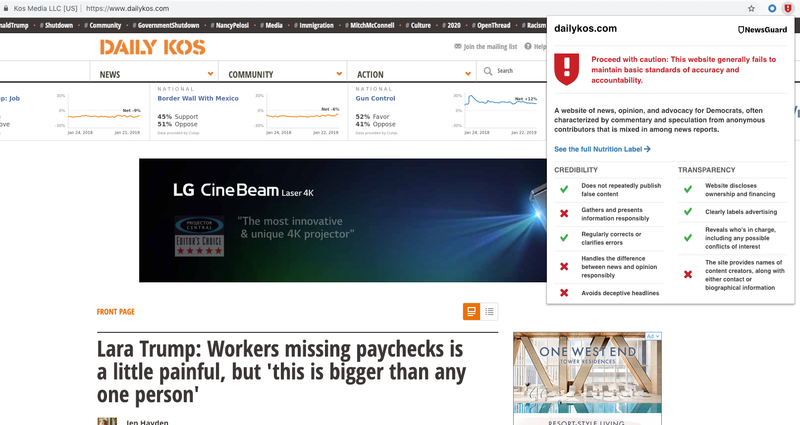
Task: Click green check for 'Website discloses ownership and financing'
Action: [688, 189]
